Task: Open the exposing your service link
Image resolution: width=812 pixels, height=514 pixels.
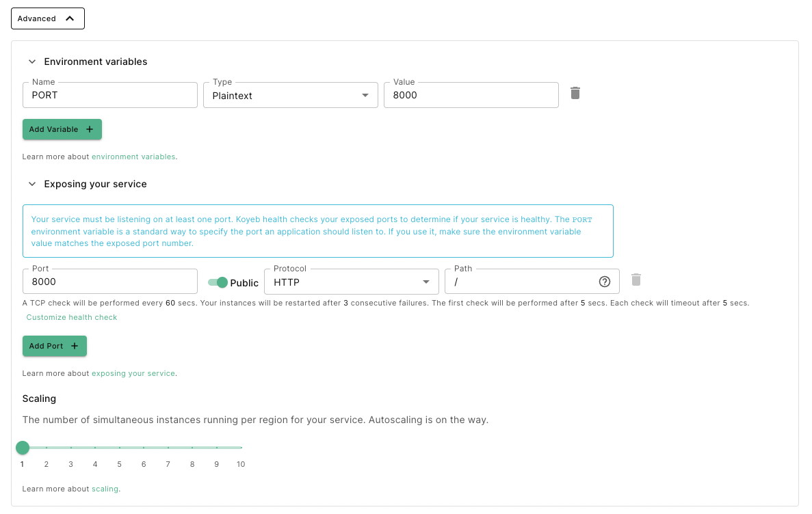Action: 133,373
